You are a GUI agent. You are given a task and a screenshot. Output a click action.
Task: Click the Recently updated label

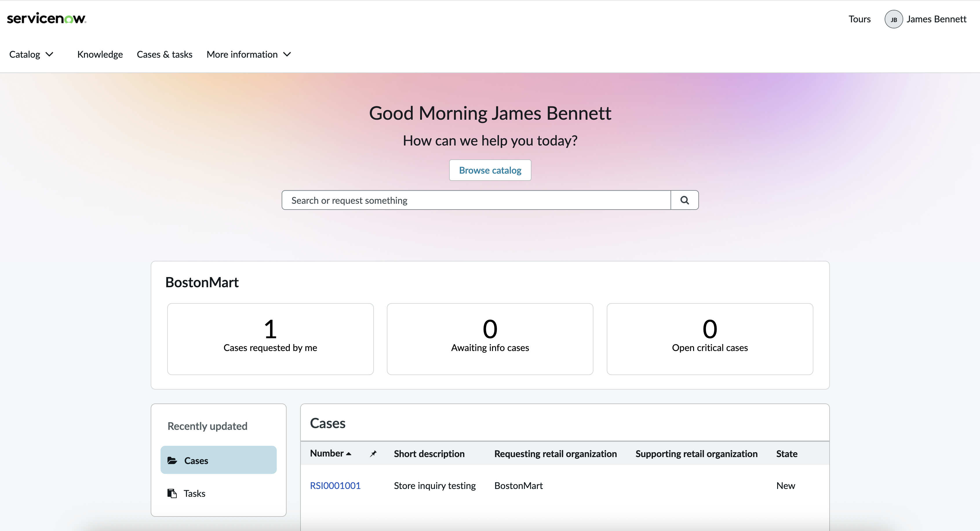(207, 426)
